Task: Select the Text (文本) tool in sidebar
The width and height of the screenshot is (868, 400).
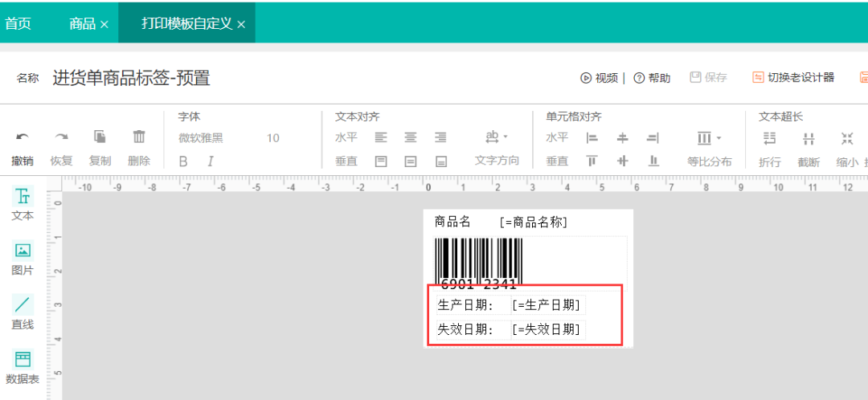Action: (23, 203)
